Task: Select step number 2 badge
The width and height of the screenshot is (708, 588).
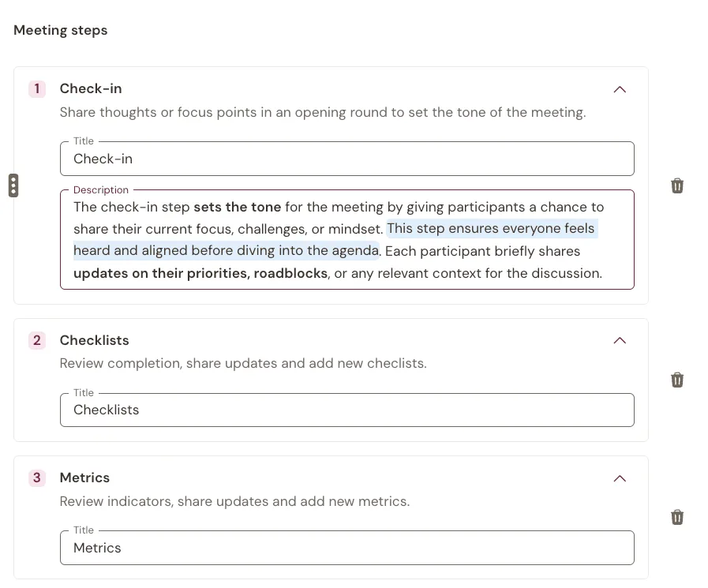Action: click(37, 340)
